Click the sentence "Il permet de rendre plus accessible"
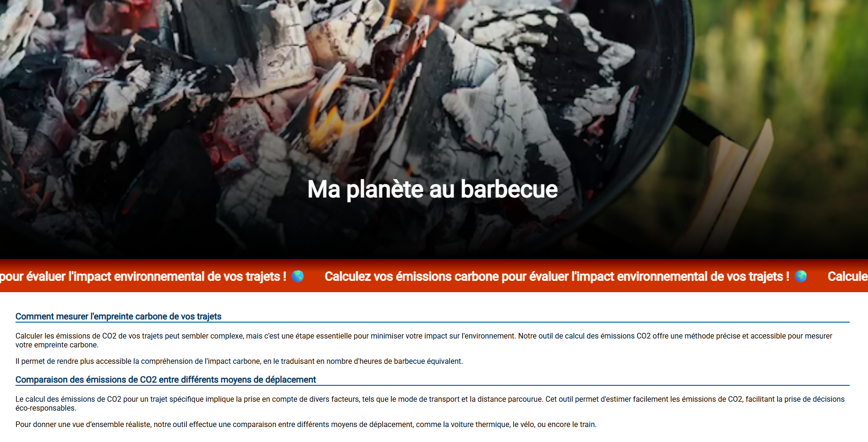The width and height of the screenshot is (868, 442). tap(239, 361)
